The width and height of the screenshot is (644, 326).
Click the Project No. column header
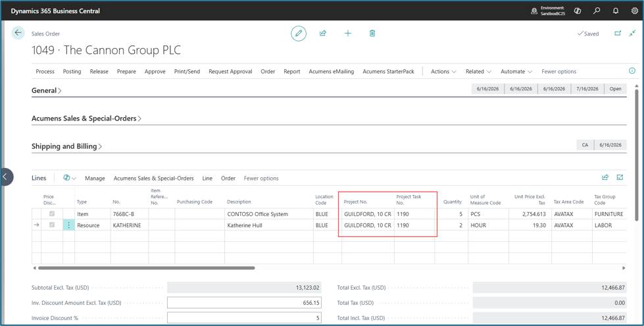356,202
